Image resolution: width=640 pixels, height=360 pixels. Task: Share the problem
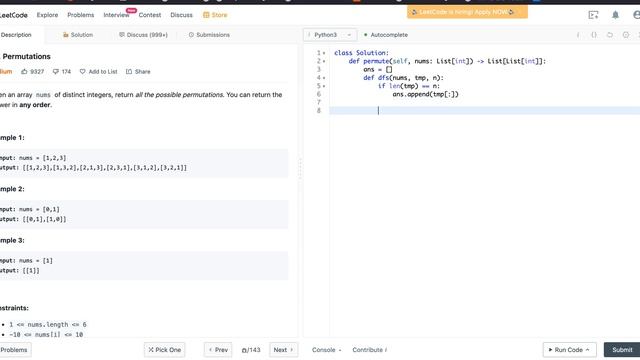pos(138,72)
